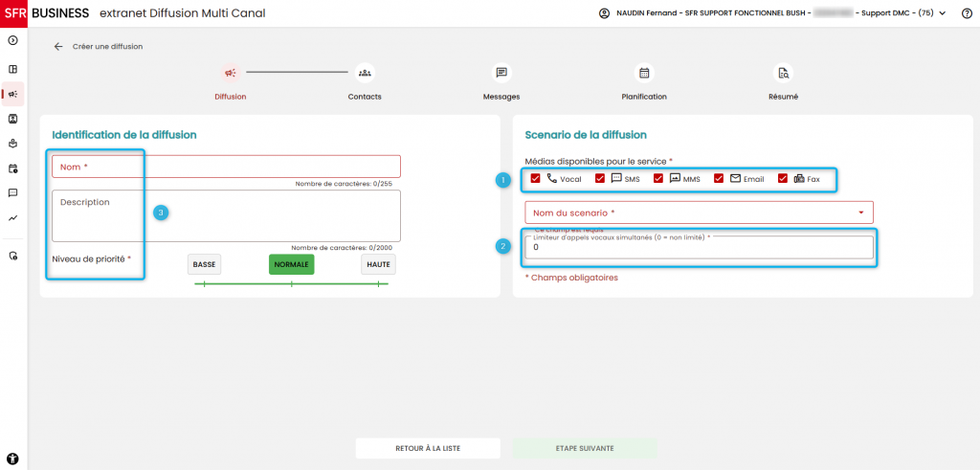Screen dimensions: 980x470
Task: Open the box package icon in sidebar
Action: 12,144
